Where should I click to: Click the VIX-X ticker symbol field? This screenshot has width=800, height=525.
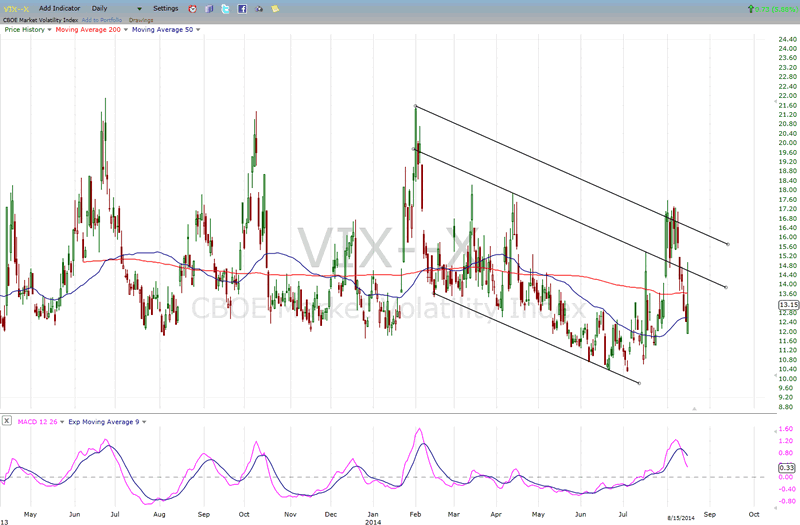coord(12,8)
